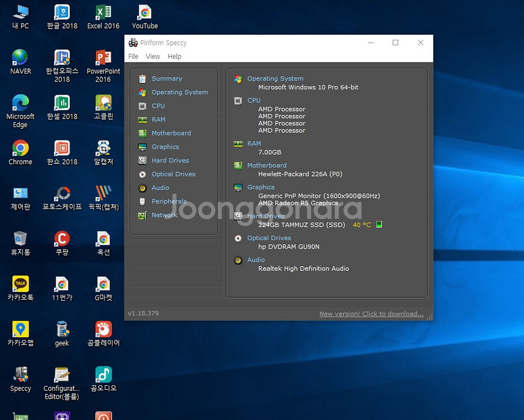The image size is (524, 420).
Task: Open the 카카오맵 desktop shortcut
Action: tap(21, 334)
